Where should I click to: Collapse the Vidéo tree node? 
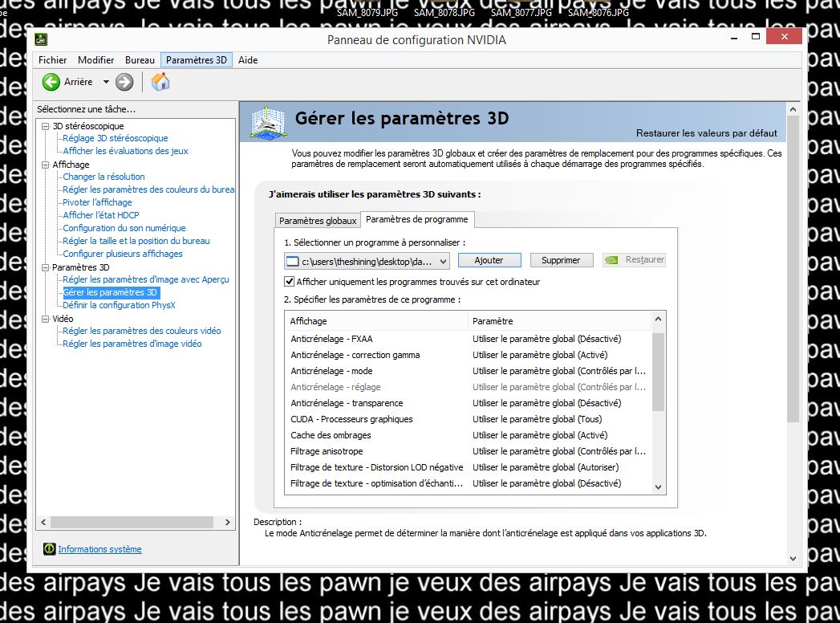[46, 319]
